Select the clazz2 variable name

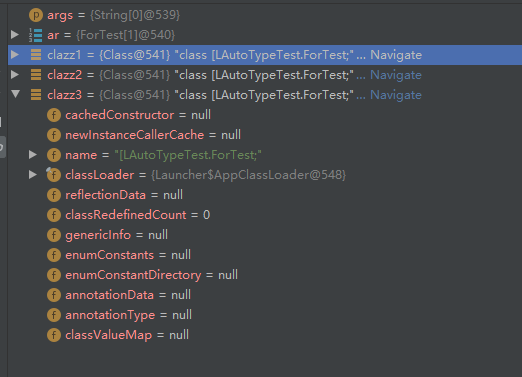point(64,75)
